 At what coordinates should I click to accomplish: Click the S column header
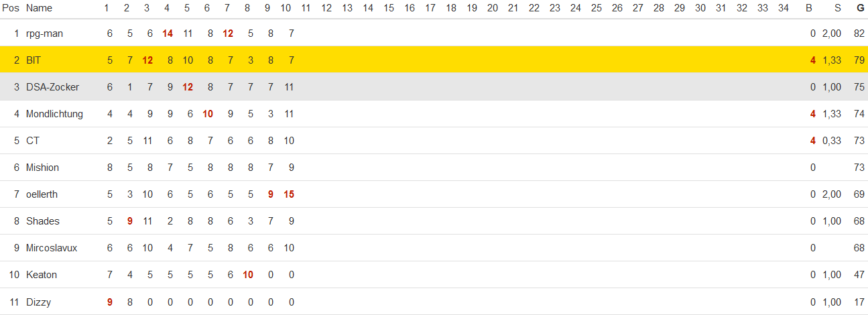click(x=837, y=8)
